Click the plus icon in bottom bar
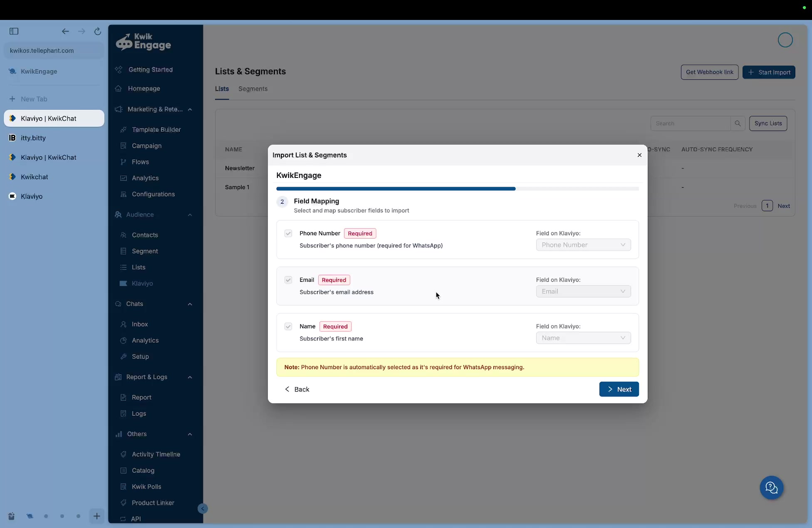812x528 pixels. click(97, 516)
